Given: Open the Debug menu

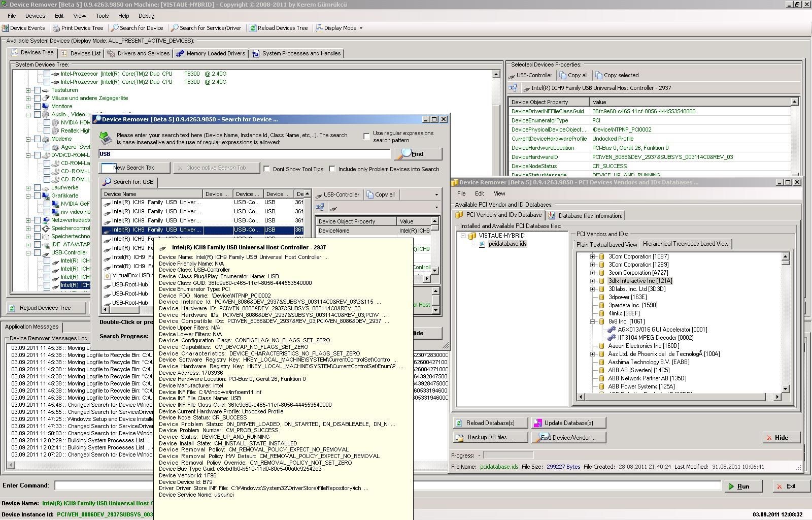Looking at the screenshot, I should pos(146,16).
